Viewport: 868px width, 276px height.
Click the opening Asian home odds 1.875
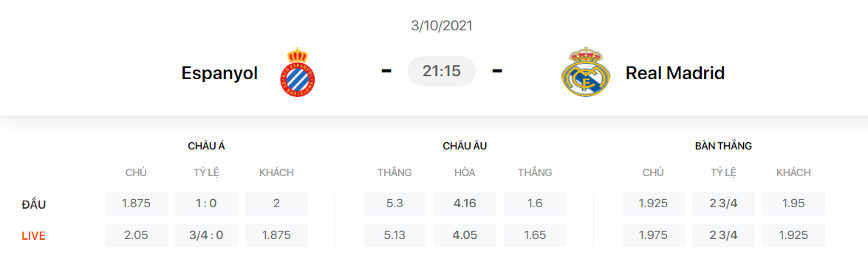point(136,203)
